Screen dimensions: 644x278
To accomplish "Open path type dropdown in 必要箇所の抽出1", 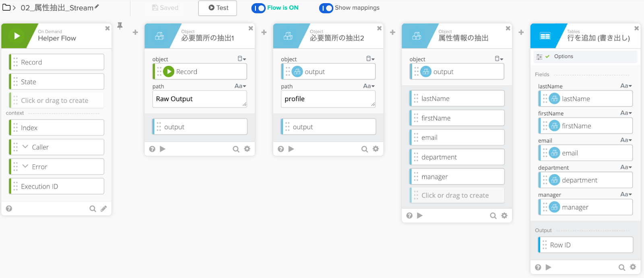I will click(x=240, y=86).
